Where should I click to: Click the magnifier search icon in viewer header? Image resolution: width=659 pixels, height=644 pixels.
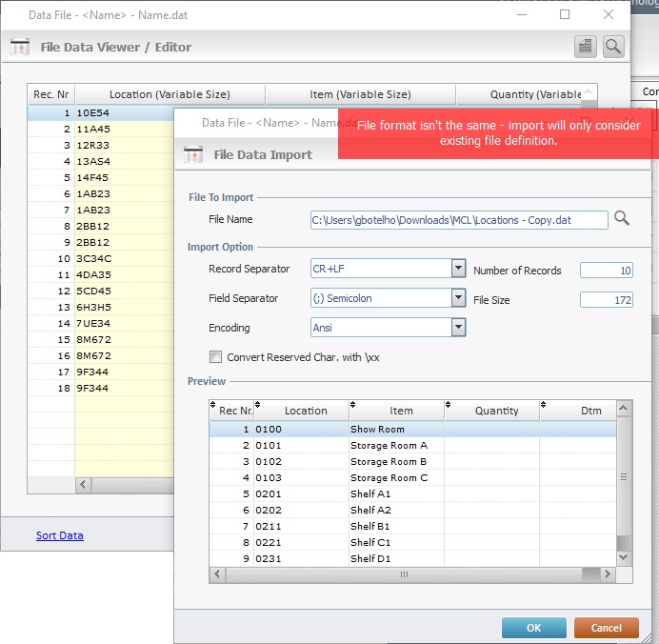coord(613,46)
